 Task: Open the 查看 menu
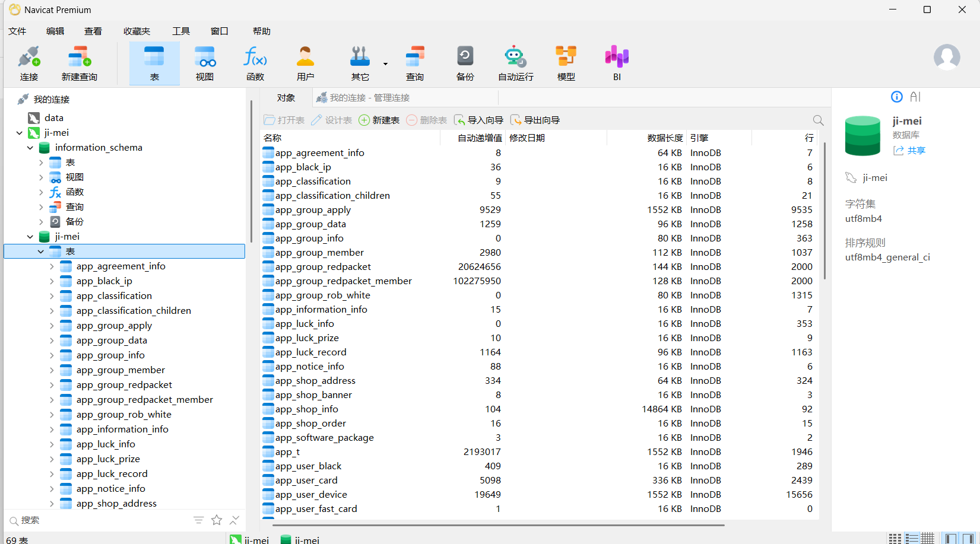[93, 31]
